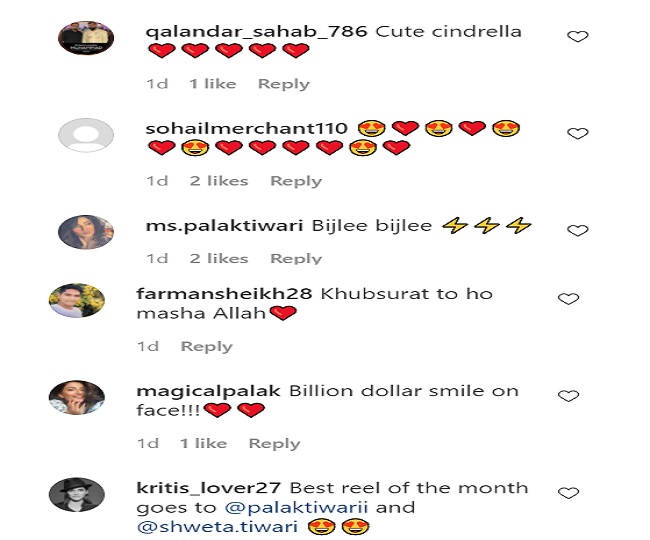Like qalandar_sahab_786's comment with heart icon

coord(577,36)
